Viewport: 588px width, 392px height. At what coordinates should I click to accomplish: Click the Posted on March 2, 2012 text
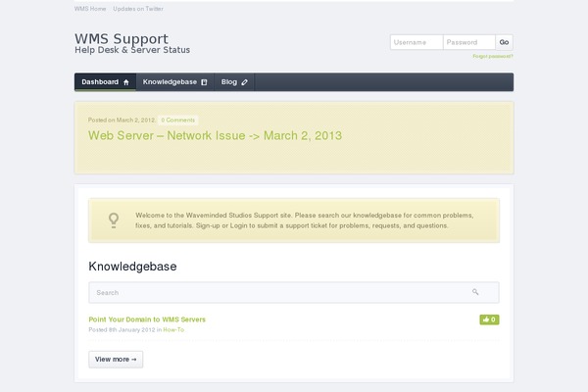pyautogui.click(x=122, y=120)
